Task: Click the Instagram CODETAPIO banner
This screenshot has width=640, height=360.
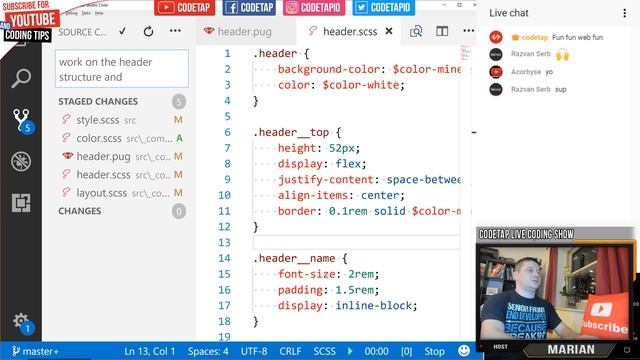Action: pyautogui.click(x=314, y=8)
